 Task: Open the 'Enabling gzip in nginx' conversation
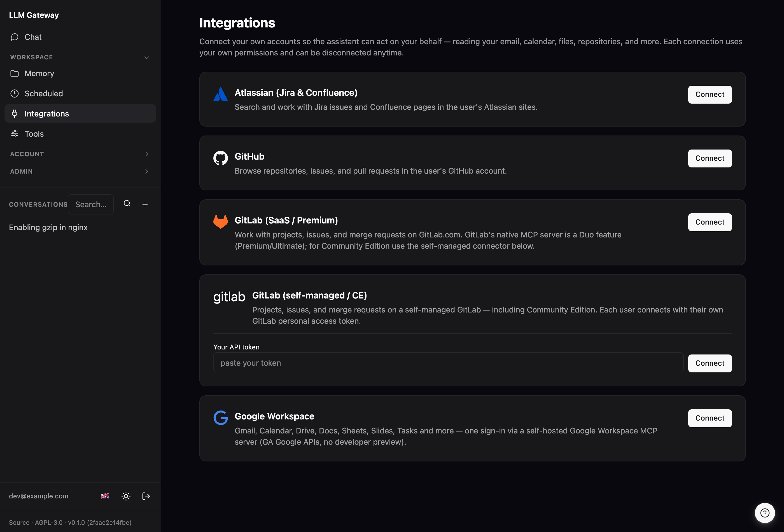click(48, 228)
